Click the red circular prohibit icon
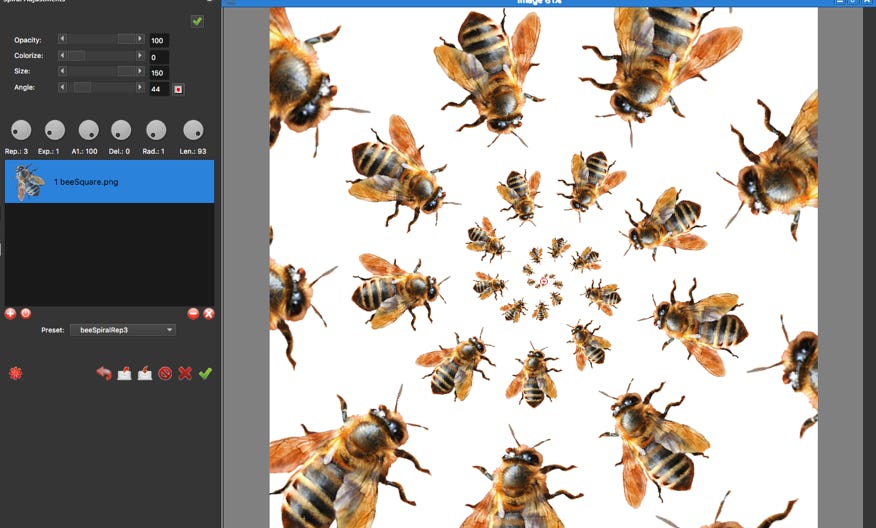 [x=165, y=373]
